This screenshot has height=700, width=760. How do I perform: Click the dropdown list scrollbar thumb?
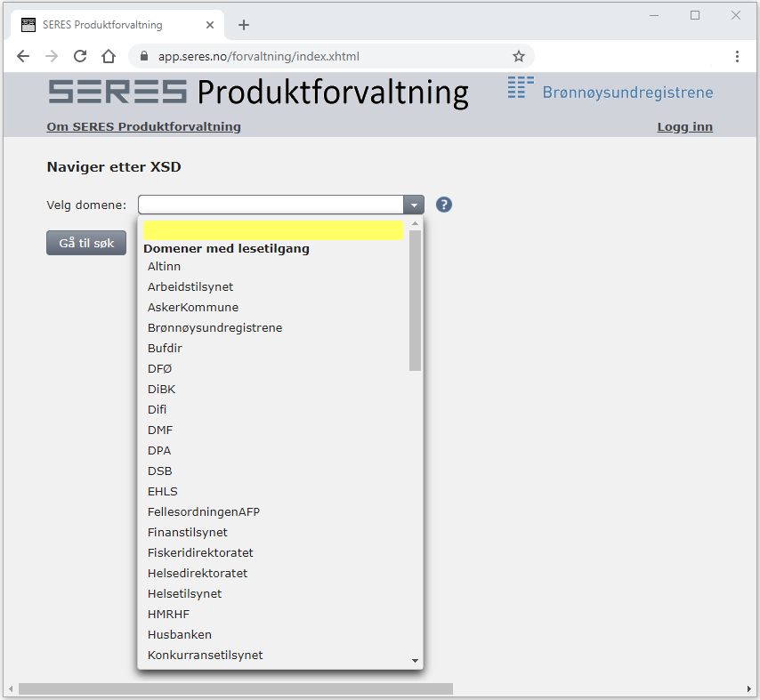[x=415, y=301]
